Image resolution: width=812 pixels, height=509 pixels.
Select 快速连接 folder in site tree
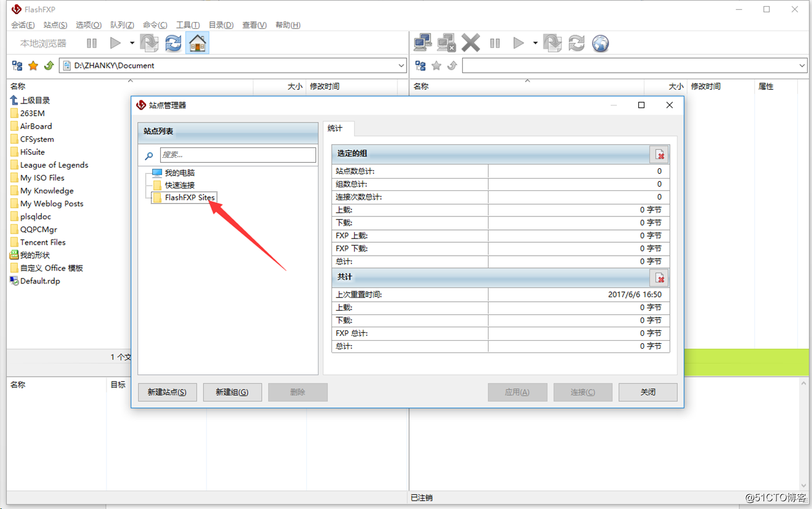(x=179, y=185)
